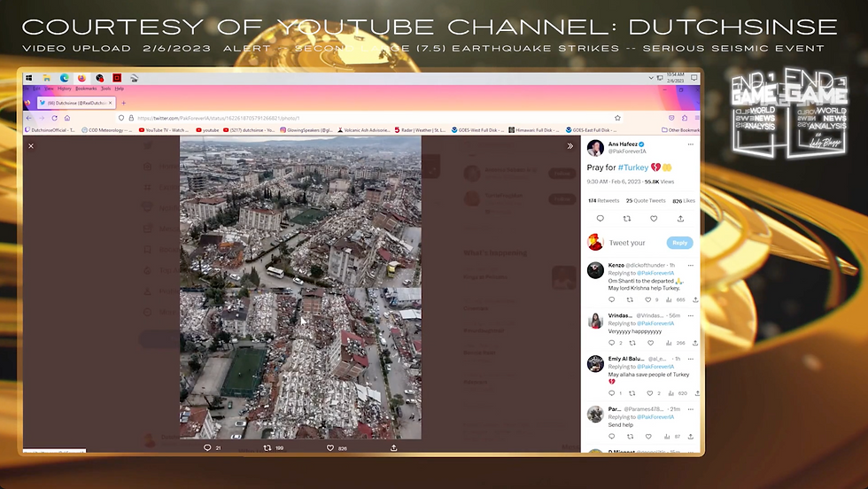Image resolution: width=868 pixels, height=489 pixels.
Task: View the 174 Retweets list
Action: click(603, 200)
